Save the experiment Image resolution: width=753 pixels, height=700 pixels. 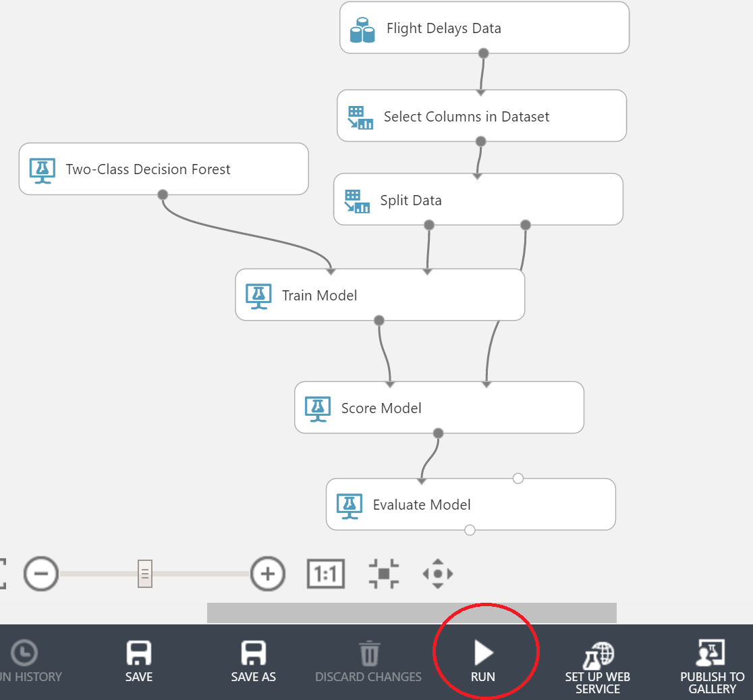[x=139, y=661]
